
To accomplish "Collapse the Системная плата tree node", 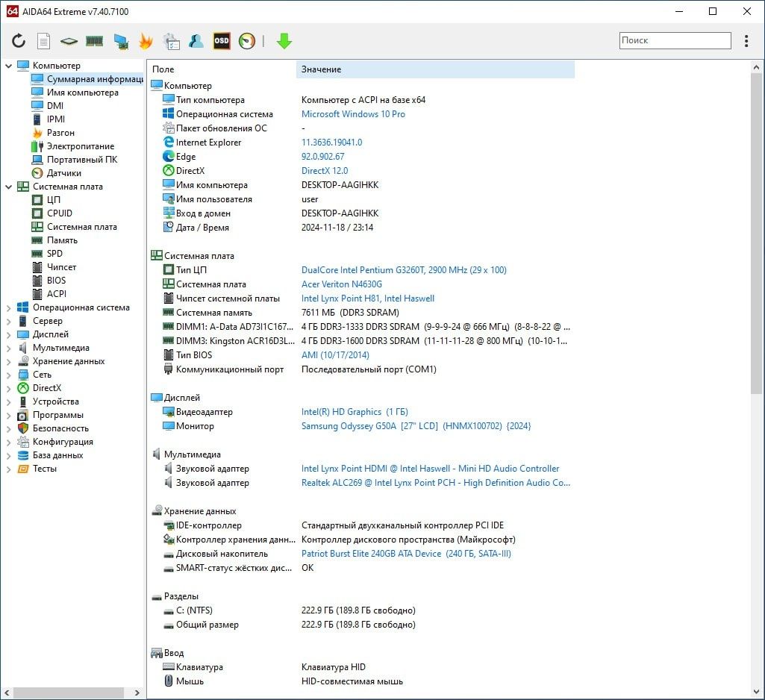I will coord(8,187).
